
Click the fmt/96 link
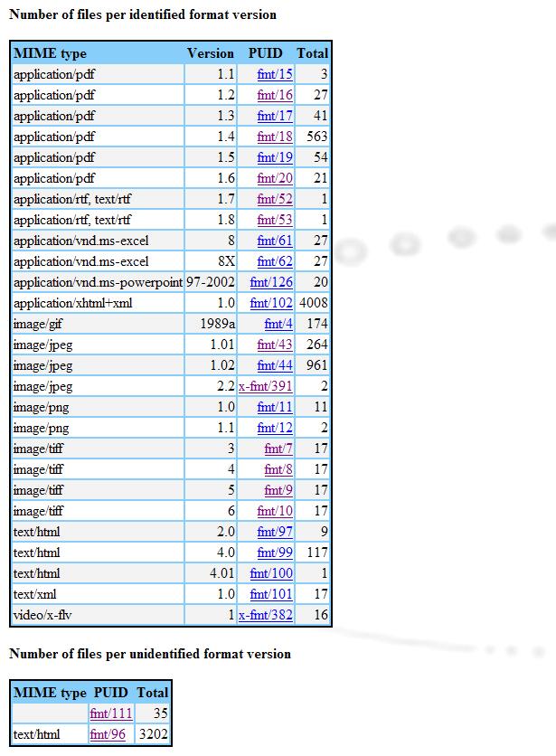pos(108,735)
